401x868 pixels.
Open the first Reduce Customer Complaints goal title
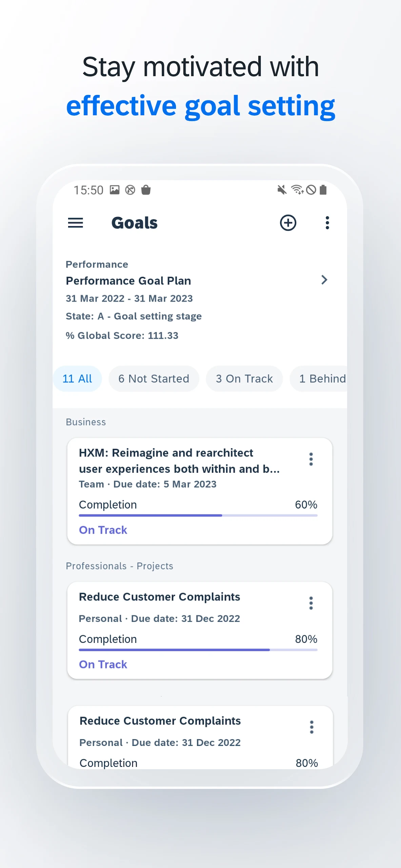(159, 597)
